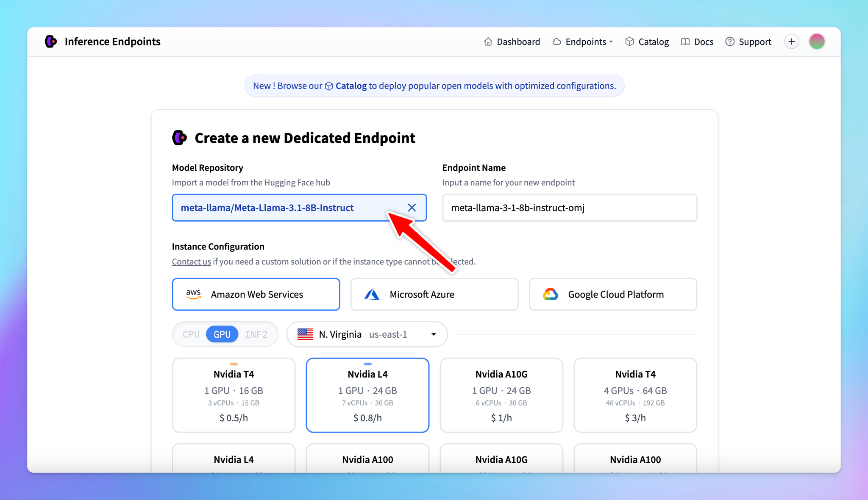
Task: Select Nvidia T4 4 GPUs 64 GB instance
Action: [x=635, y=395]
